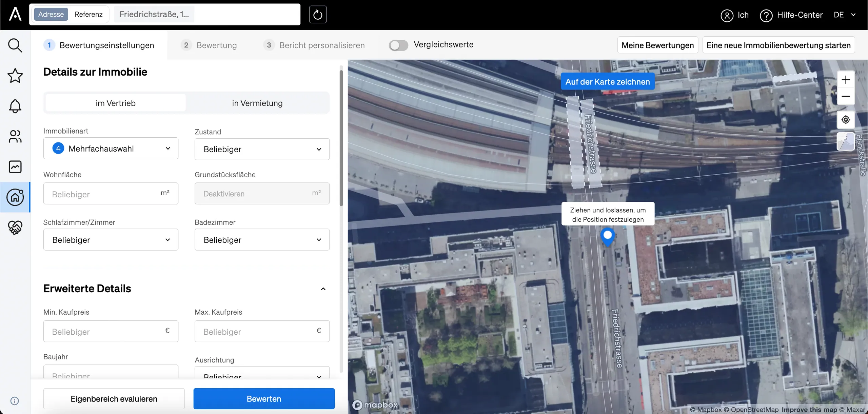Viewport: 868px width, 414px height.
Task: Open the market trends chart icon
Action: pyautogui.click(x=15, y=167)
